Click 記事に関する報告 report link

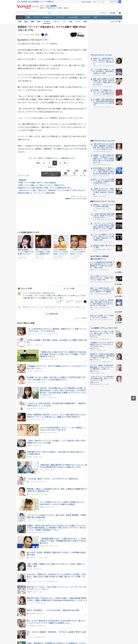(23, 175)
